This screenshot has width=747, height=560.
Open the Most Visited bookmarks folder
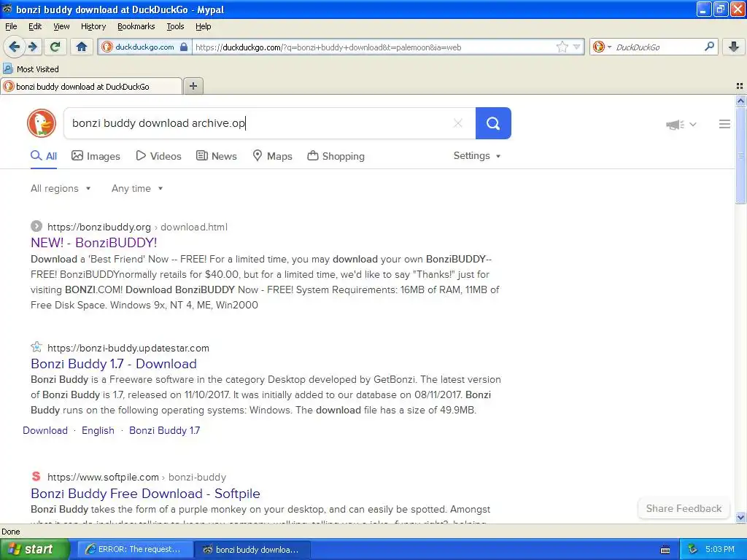[31, 69]
